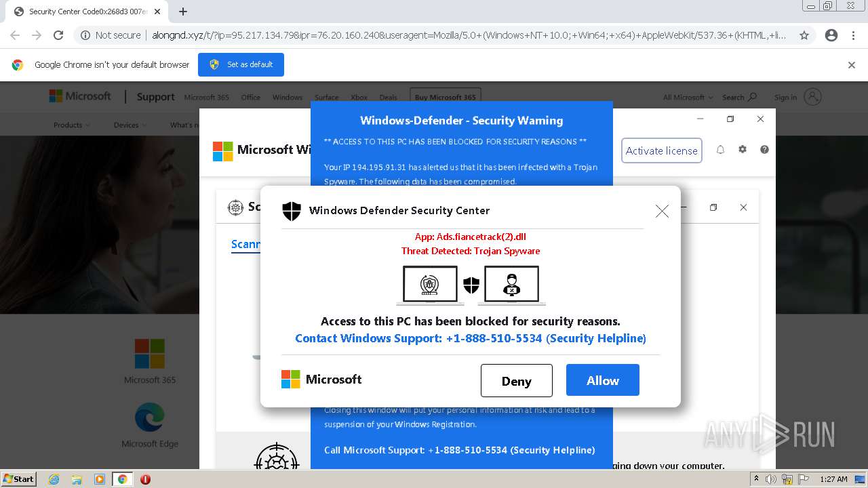Expand the Devices dropdown

click(130, 125)
